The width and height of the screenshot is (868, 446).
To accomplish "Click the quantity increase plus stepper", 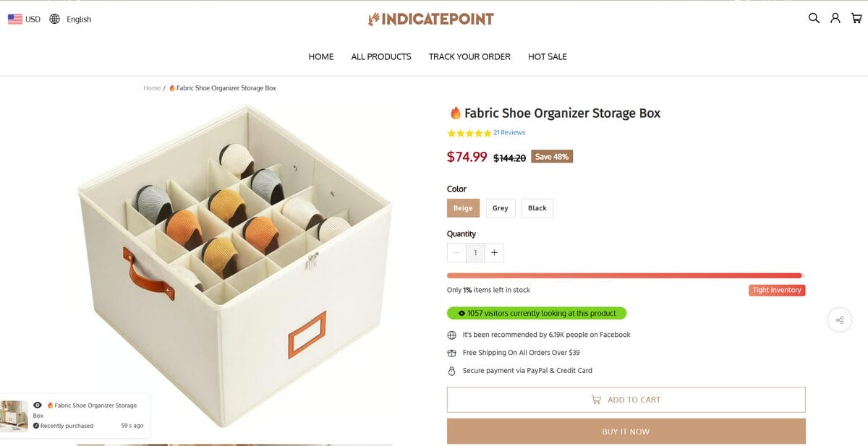I will click(494, 253).
